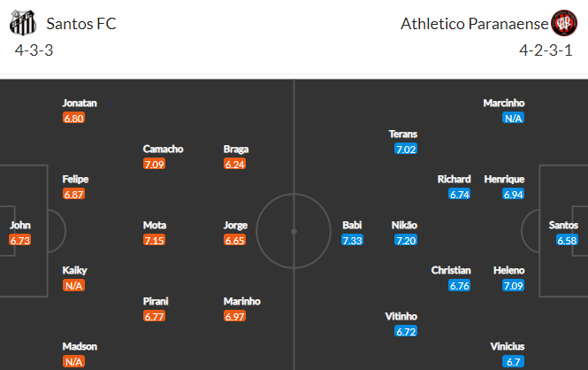Open the Athletico Paranaense team name link
The width and height of the screenshot is (588, 370).
tap(474, 24)
